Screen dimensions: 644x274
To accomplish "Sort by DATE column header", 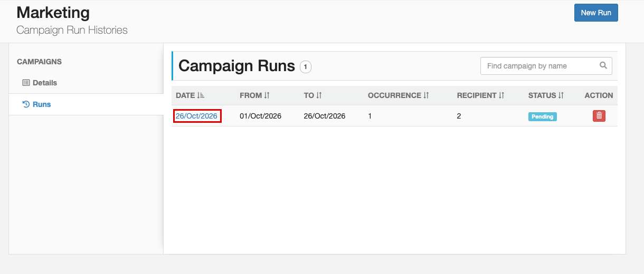I will click(x=190, y=95).
